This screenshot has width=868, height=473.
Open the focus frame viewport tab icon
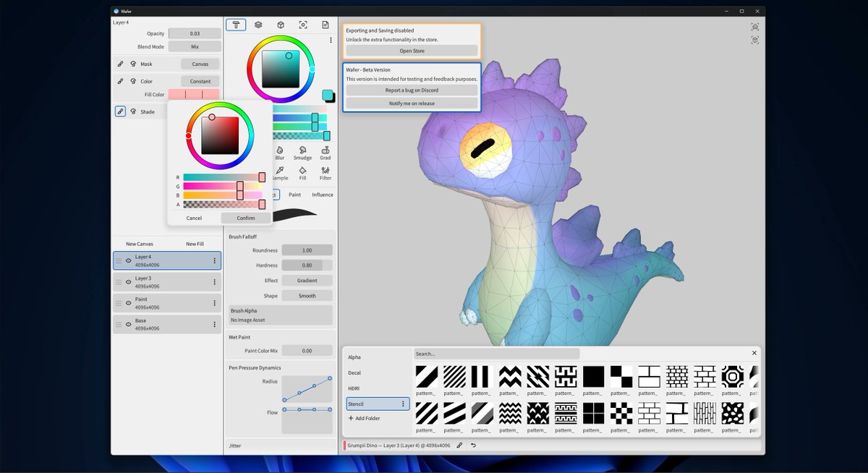(303, 25)
